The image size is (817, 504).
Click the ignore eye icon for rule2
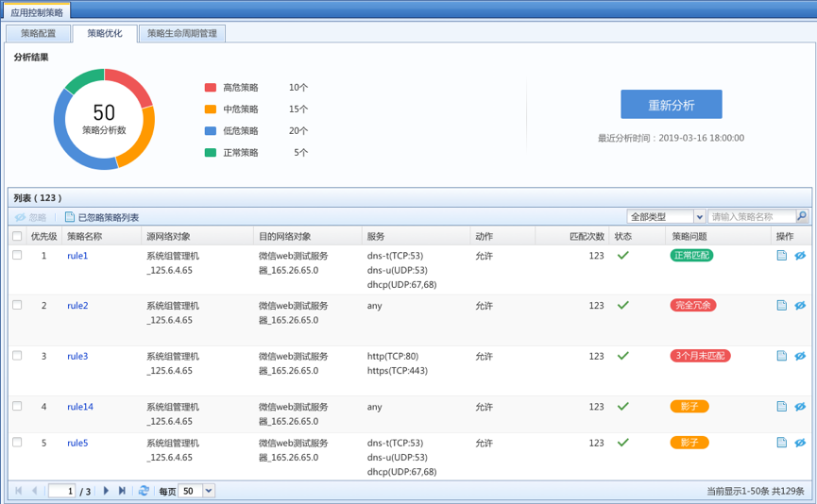tap(799, 306)
